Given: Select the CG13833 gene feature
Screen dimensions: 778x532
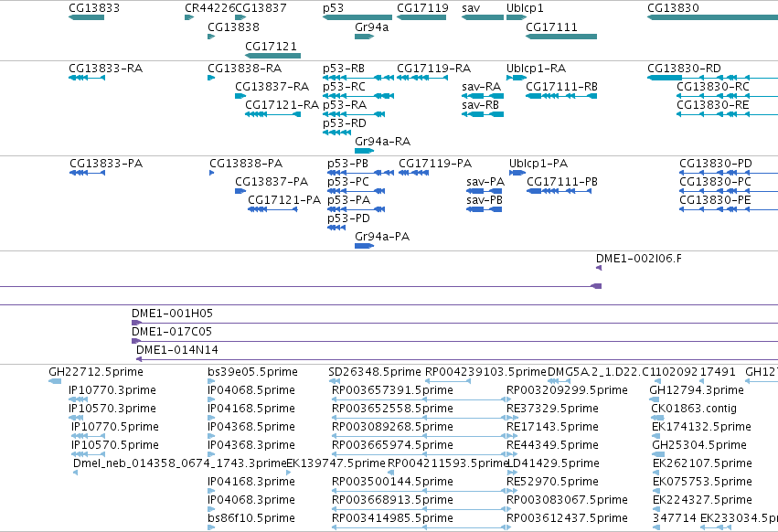Looking at the screenshot, I should coord(86,17).
